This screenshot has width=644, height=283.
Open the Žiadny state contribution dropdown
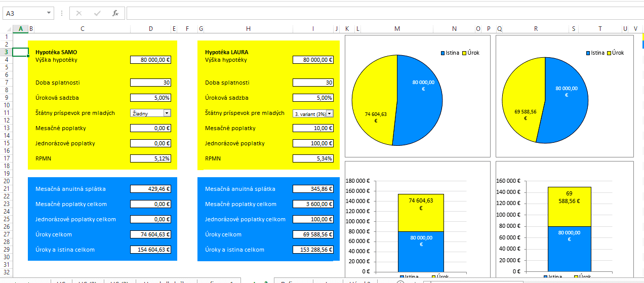[167, 113]
